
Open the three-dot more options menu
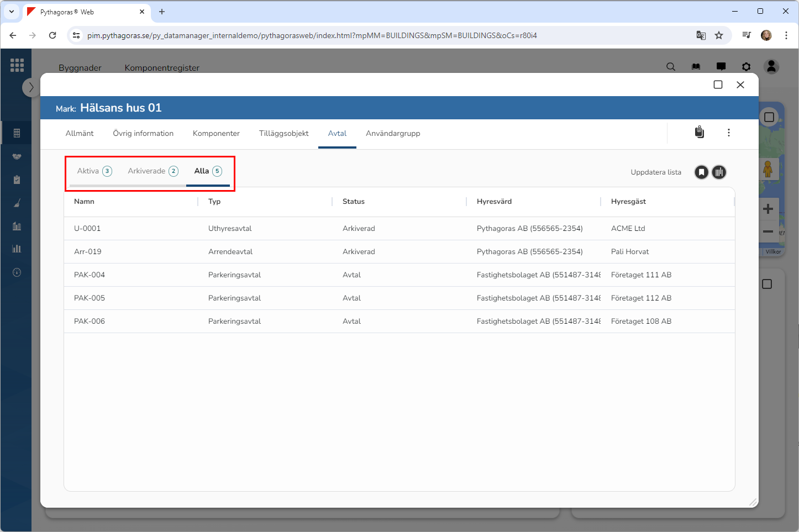tap(729, 133)
